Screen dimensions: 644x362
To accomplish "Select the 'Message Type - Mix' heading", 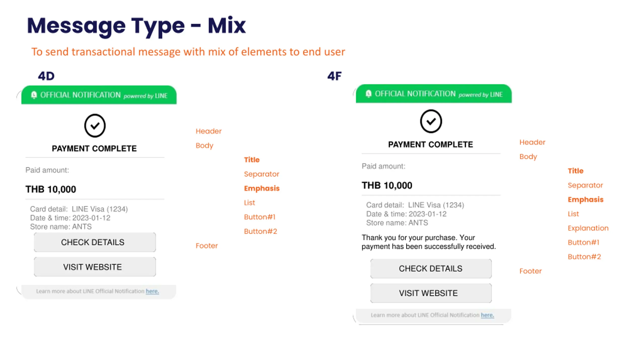I will (136, 26).
